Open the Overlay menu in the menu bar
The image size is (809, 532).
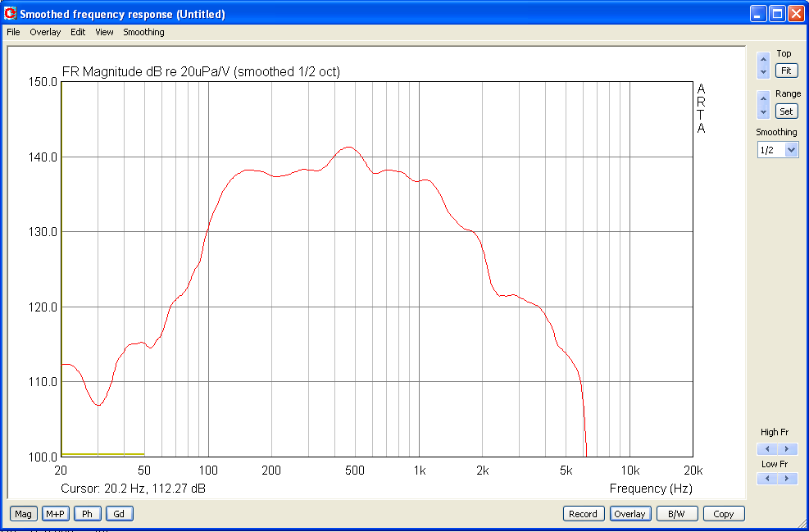(45, 32)
